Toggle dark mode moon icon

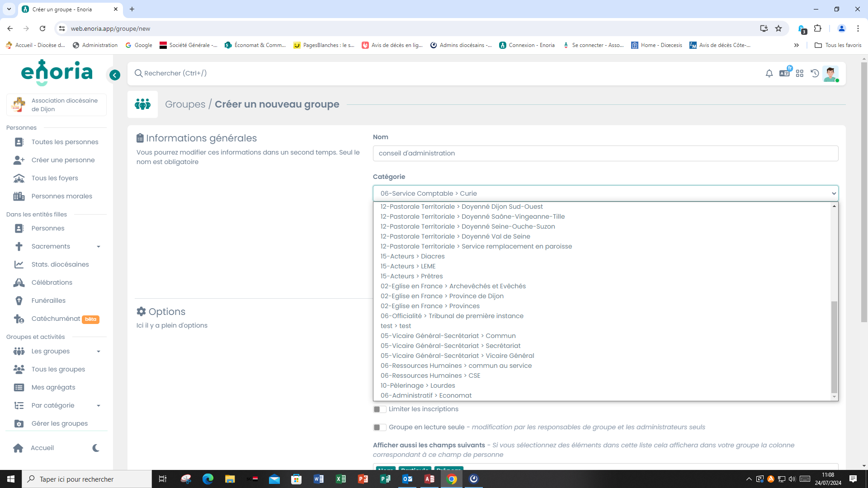[96, 448]
